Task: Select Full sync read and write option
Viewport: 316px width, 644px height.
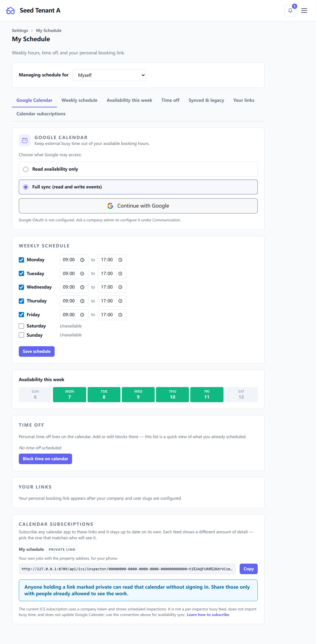Action: 138,187
